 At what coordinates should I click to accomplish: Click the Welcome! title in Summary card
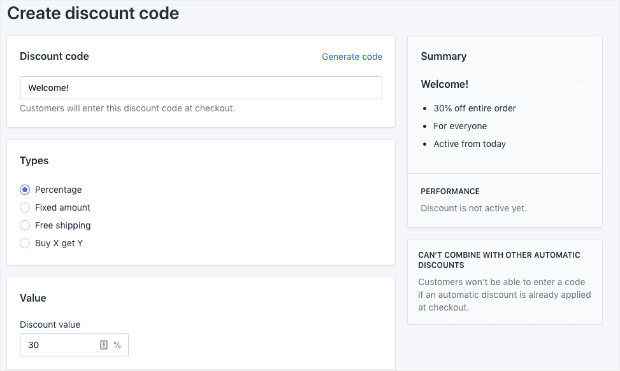[444, 84]
